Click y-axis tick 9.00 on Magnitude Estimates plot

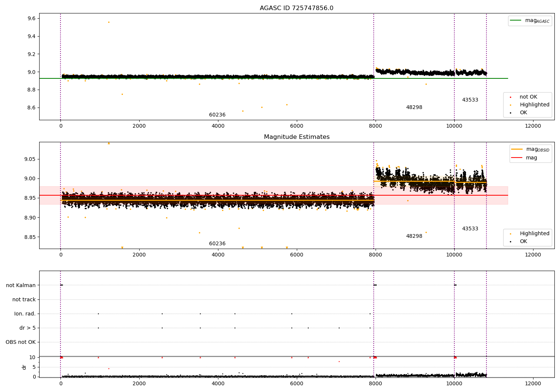coord(30,179)
